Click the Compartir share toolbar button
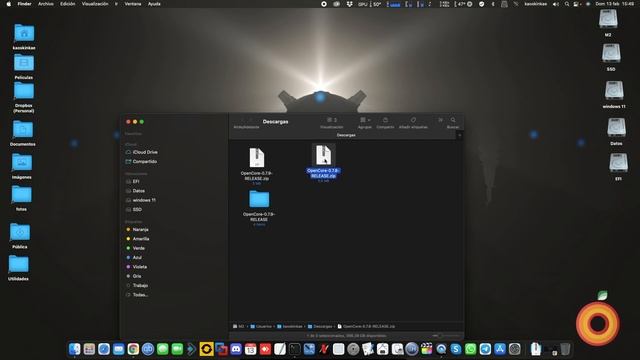Viewport: 640px width, 360px height. point(385,120)
